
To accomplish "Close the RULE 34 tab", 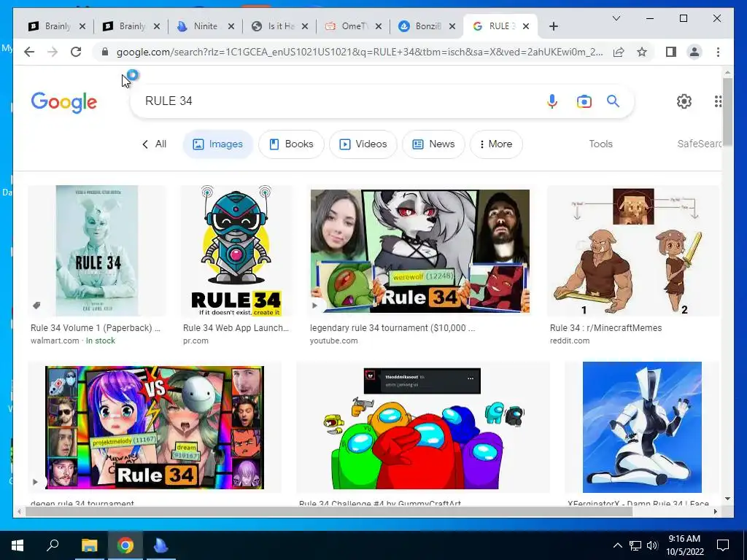I will coord(526,26).
